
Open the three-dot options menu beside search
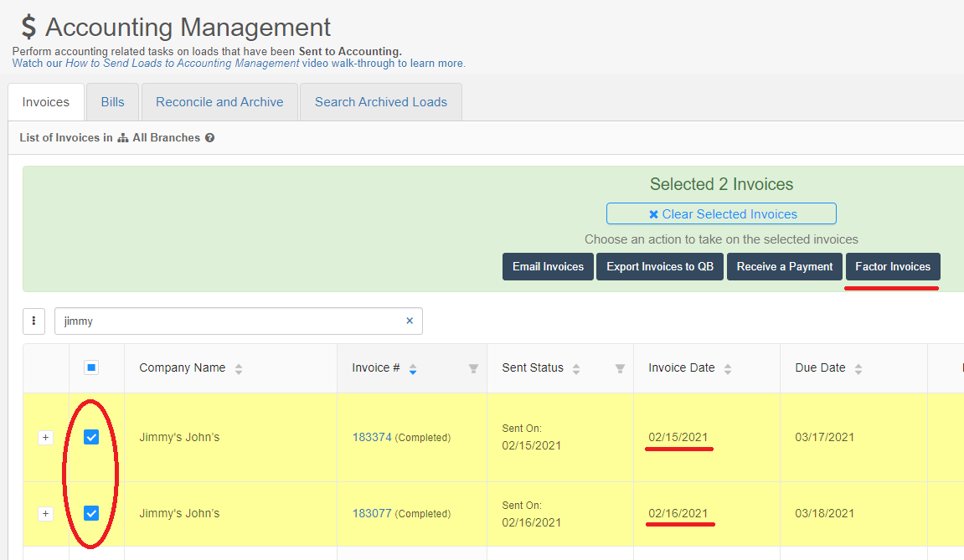click(x=34, y=321)
